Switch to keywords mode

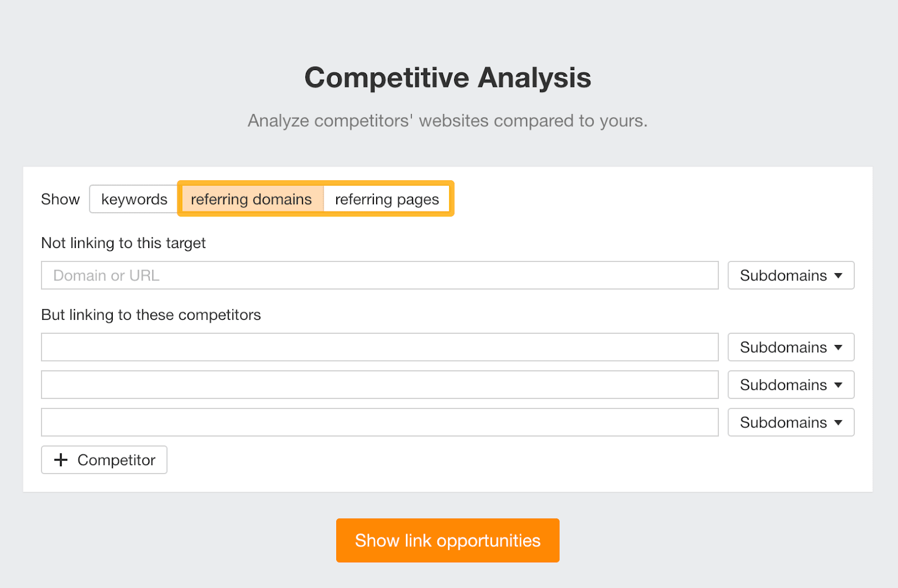(134, 199)
